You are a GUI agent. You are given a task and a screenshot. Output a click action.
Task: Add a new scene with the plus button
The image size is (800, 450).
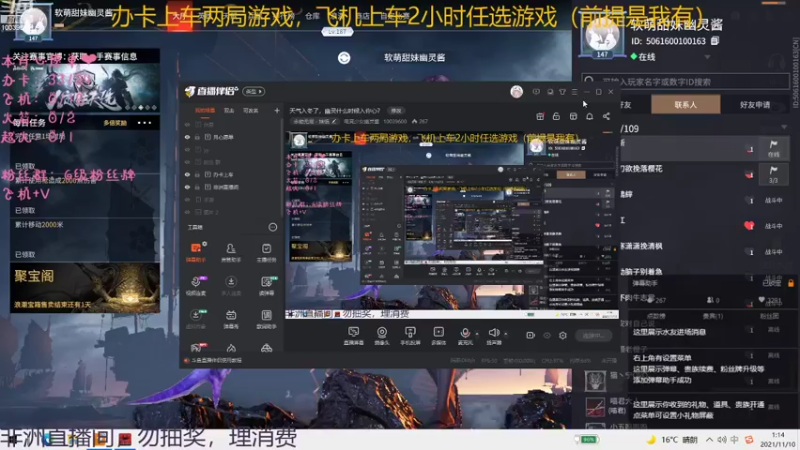click(277, 111)
